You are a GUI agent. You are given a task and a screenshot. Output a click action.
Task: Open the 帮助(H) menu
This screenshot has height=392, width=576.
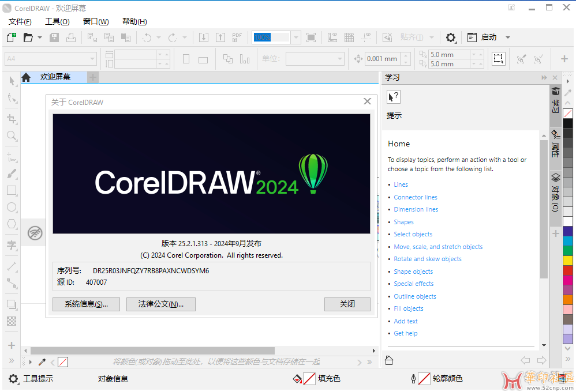134,22
